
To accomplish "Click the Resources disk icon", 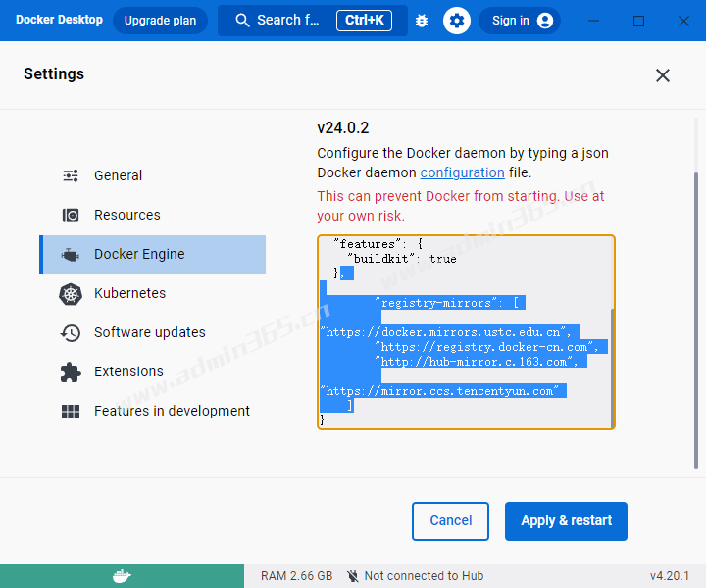I will [71, 215].
